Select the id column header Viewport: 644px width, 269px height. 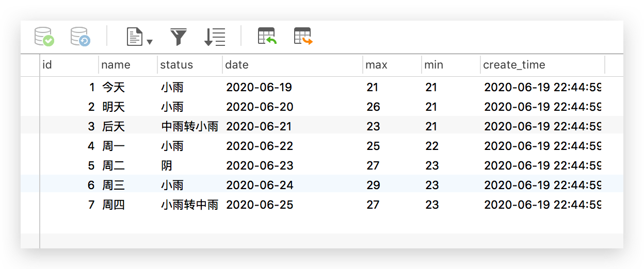pos(69,65)
